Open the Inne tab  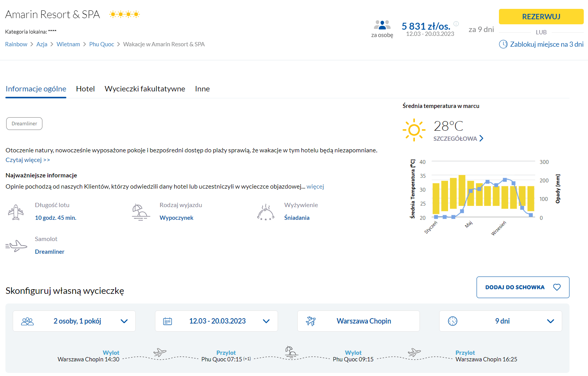click(202, 89)
